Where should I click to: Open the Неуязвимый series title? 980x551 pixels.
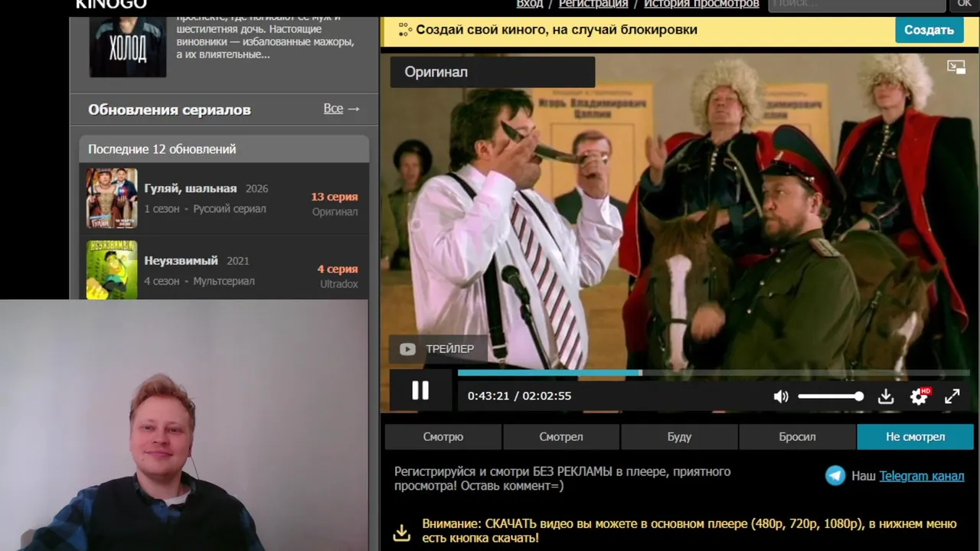click(x=181, y=260)
